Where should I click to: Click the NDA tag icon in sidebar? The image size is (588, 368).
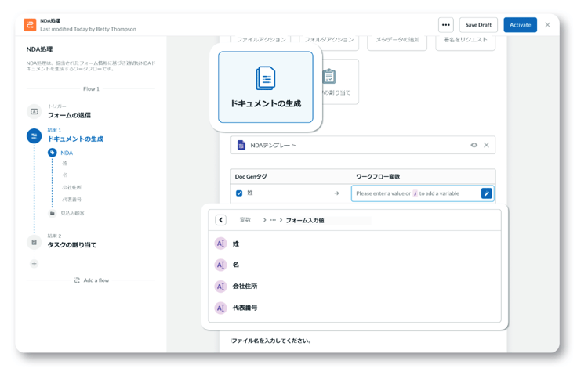(x=53, y=153)
